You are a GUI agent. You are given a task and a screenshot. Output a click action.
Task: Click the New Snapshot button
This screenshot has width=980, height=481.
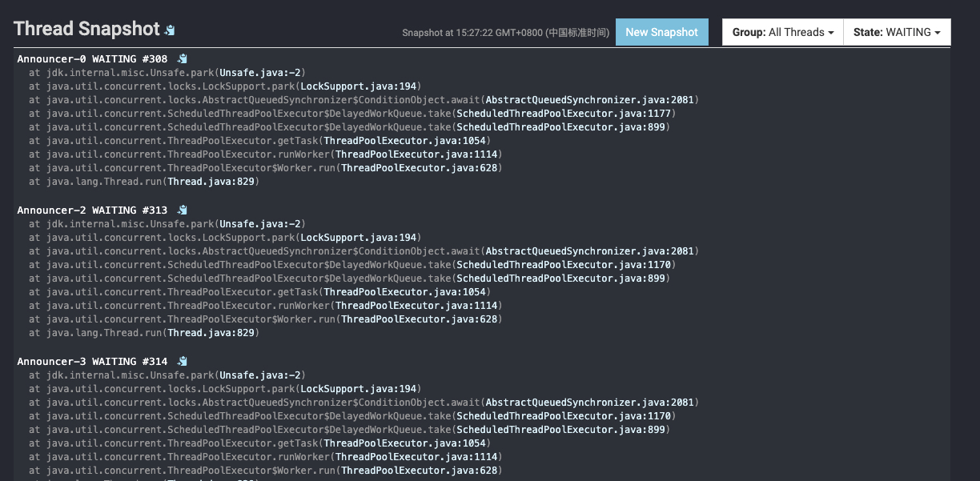(662, 32)
